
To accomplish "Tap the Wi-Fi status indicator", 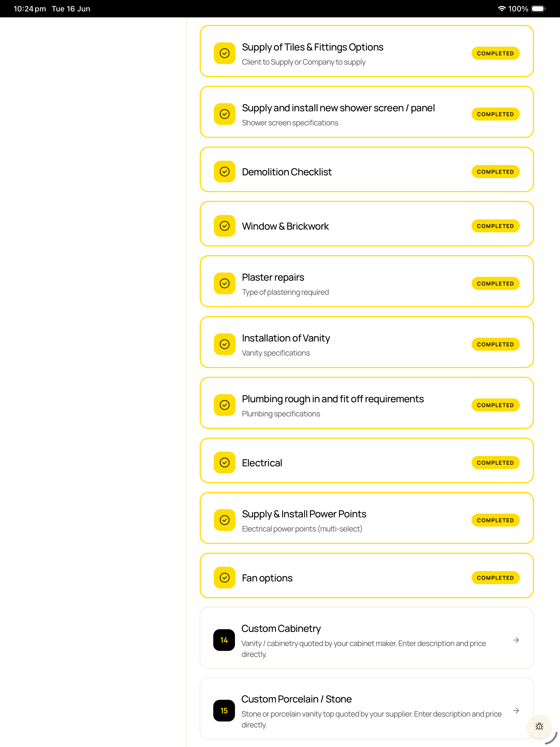I will (502, 9).
